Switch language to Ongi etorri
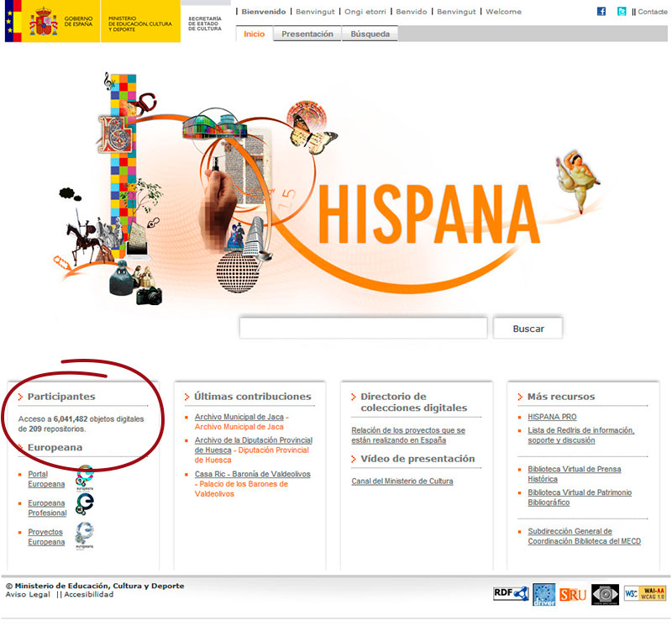 (x=365, y=12)
